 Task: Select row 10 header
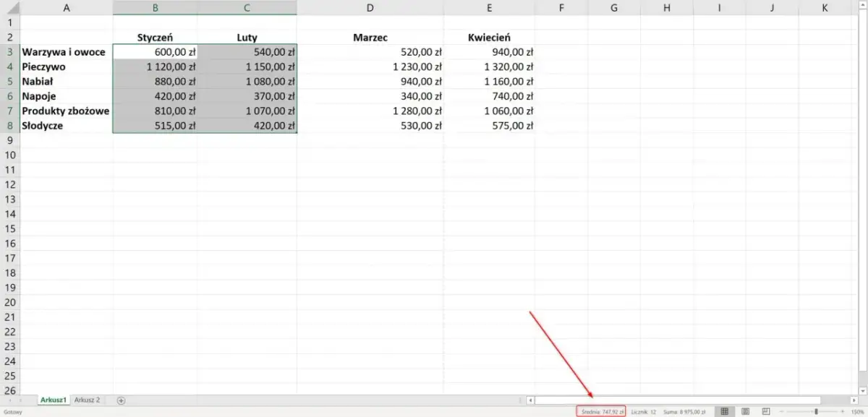[x=10, y=155]
